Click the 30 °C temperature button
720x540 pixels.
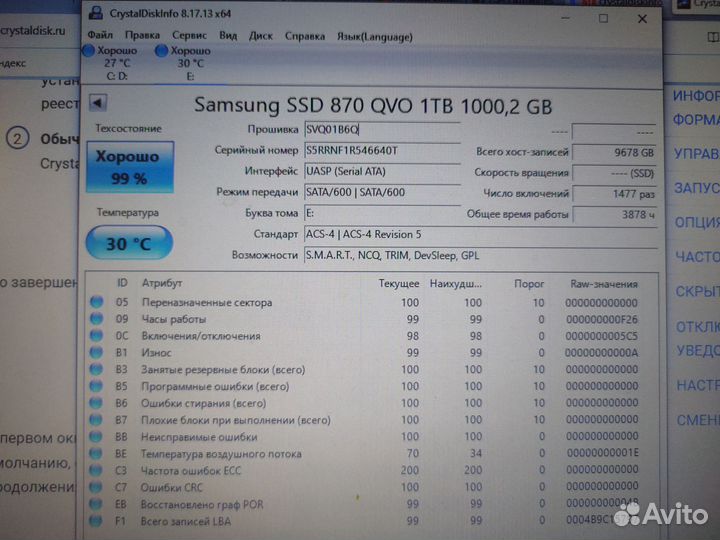tap(129, 243)
